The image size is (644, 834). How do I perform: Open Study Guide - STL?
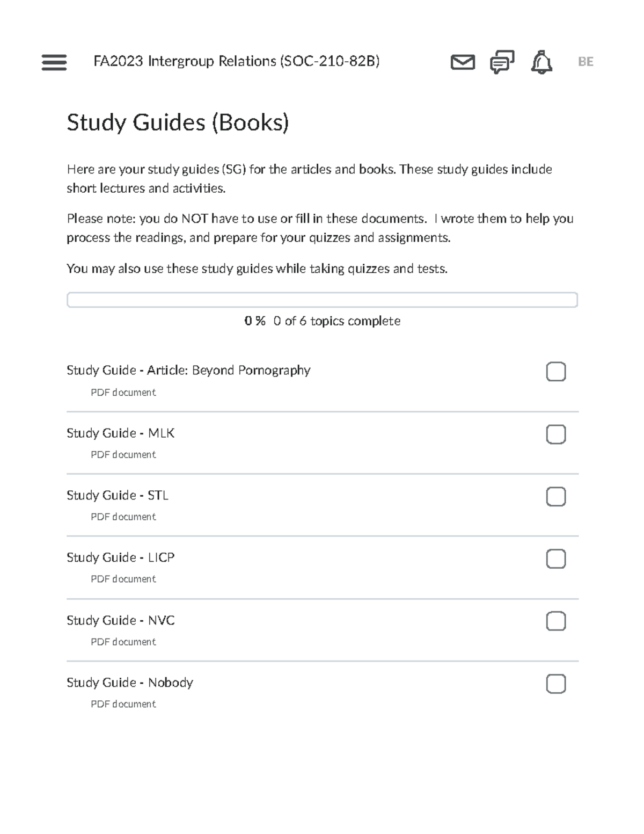coord(117,496)
